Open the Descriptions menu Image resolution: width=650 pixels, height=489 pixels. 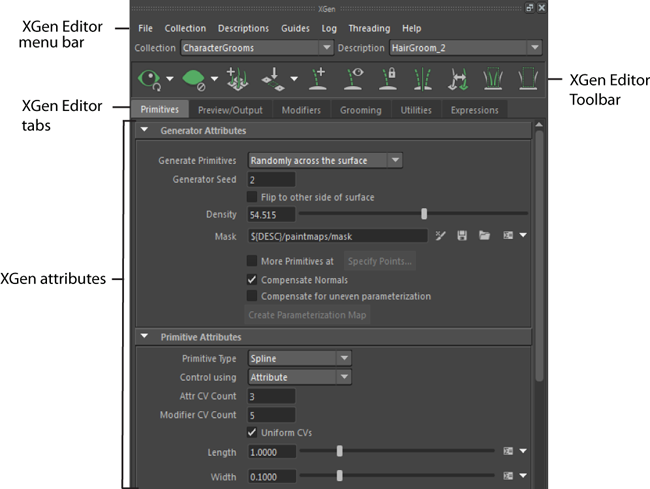[x=243, y=28]
